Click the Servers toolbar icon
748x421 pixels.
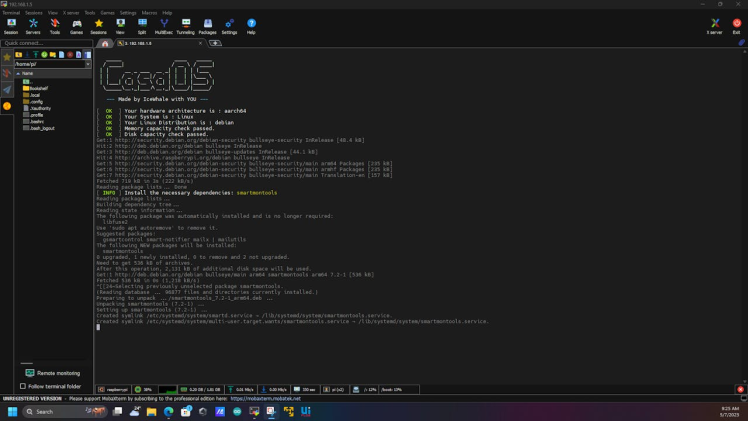pos(33,25)
